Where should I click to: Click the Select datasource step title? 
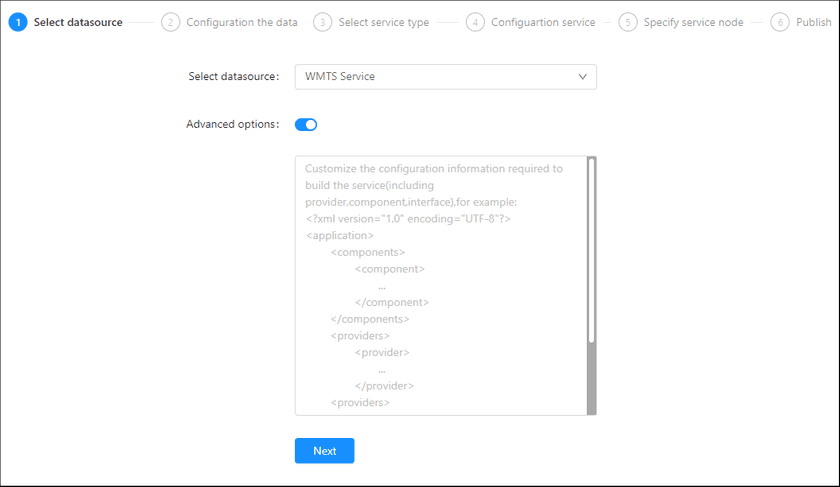coord(78,22)
